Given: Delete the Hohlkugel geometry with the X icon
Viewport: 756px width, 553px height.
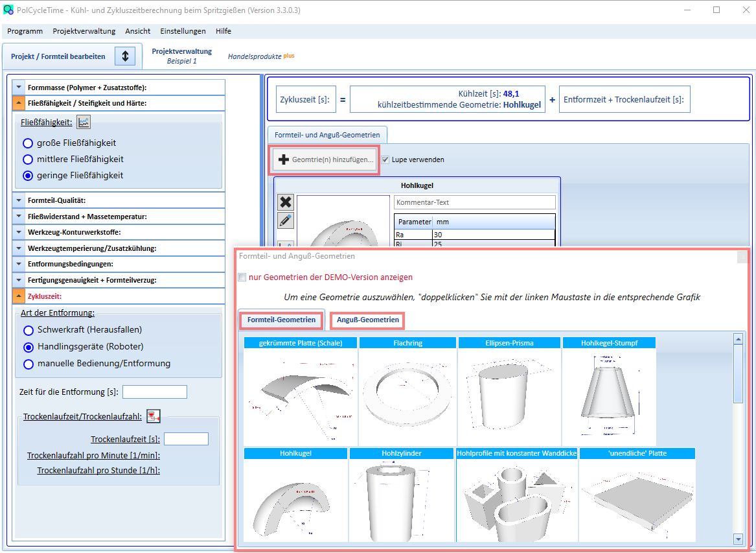Looking at the screenshot, I should [286, 202].
